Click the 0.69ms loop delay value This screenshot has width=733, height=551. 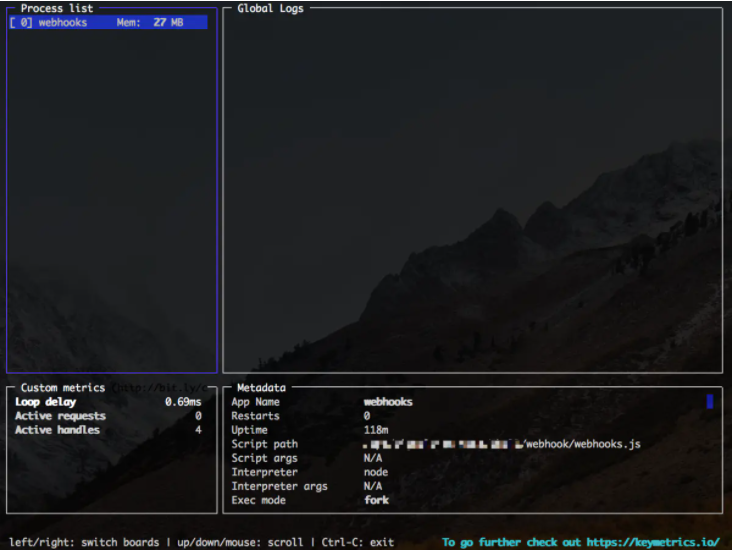tap(183, 402)
